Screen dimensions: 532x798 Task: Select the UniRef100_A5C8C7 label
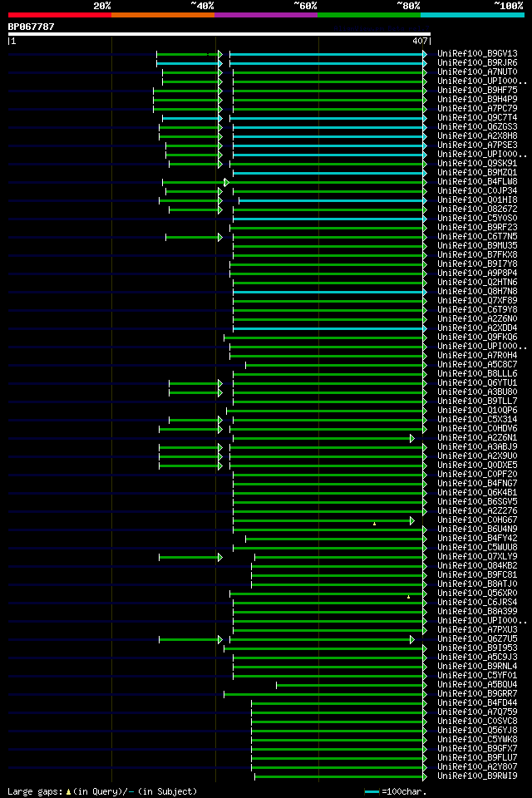pos(477,364)
